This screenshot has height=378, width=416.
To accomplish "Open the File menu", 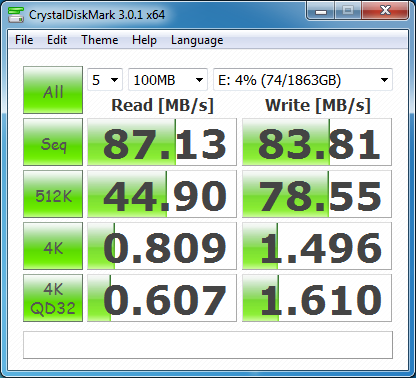I will coord(24,40).
